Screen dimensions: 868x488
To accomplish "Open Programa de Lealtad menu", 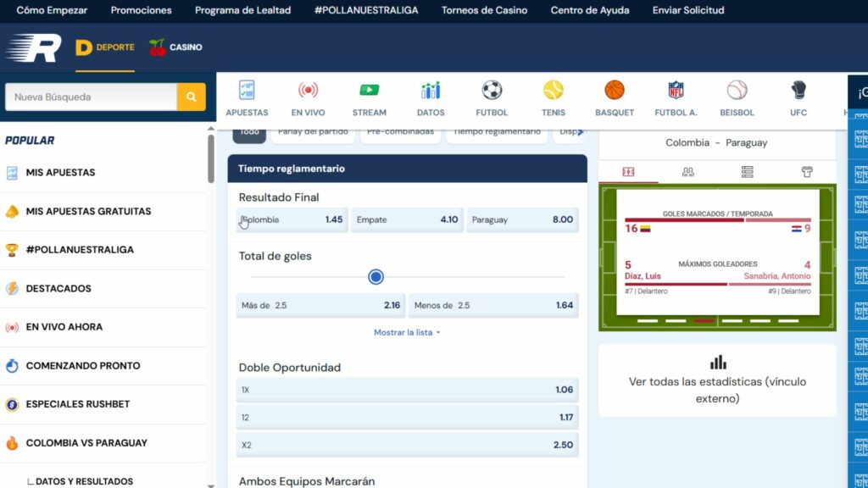I will 242,10.
